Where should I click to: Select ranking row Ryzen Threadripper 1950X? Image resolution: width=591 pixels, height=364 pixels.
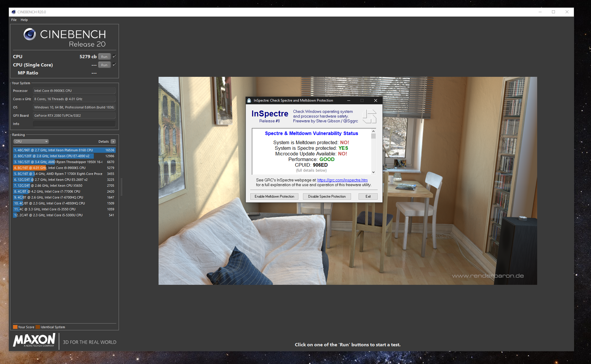pyautogui.click(x=64, y=162)
